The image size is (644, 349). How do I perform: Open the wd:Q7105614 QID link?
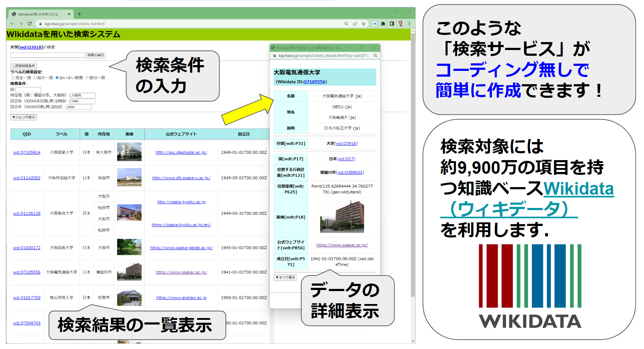pos(27,153)
